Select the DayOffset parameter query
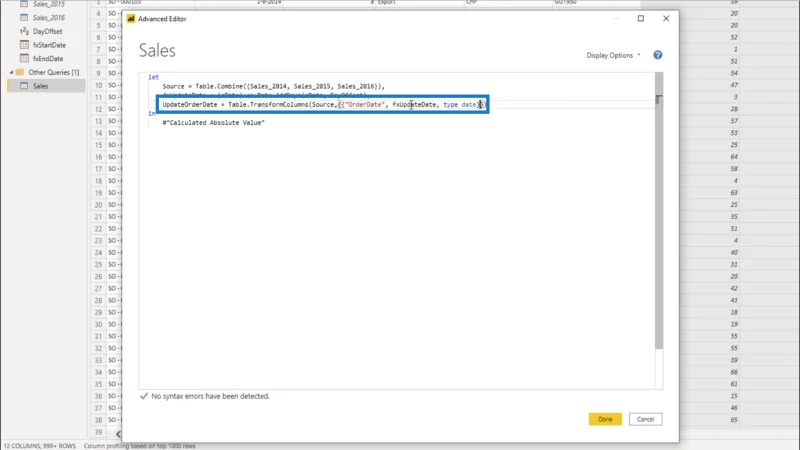Screen dimensions: 800x450 click(x=47, y=31)
